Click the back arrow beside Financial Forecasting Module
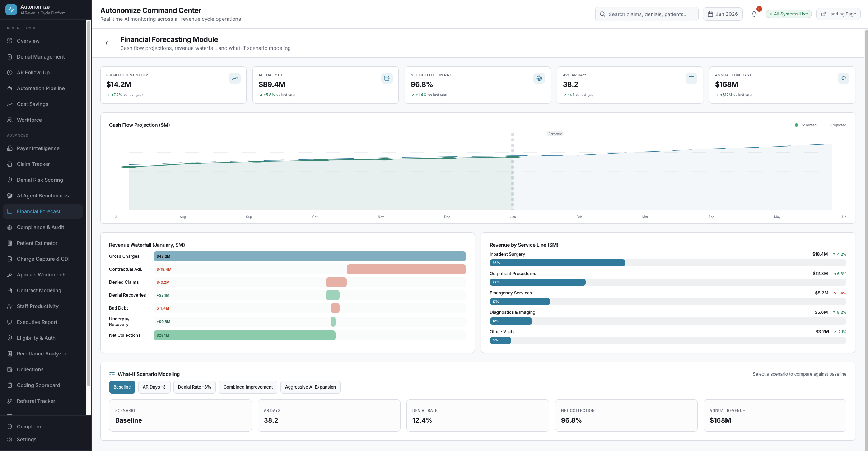The height and width of the screenshot is (451, 868). tap(107, 43)
